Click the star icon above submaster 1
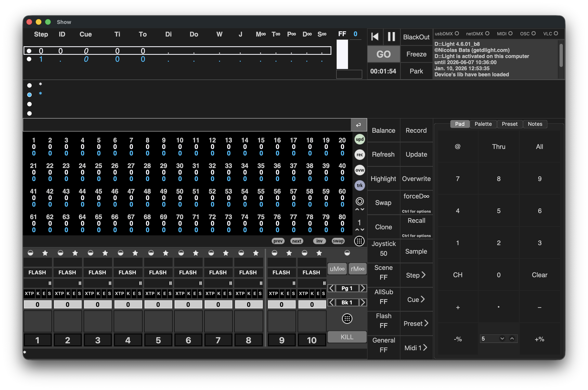Screen dimensions: 588x390 [x=45, y=253]
